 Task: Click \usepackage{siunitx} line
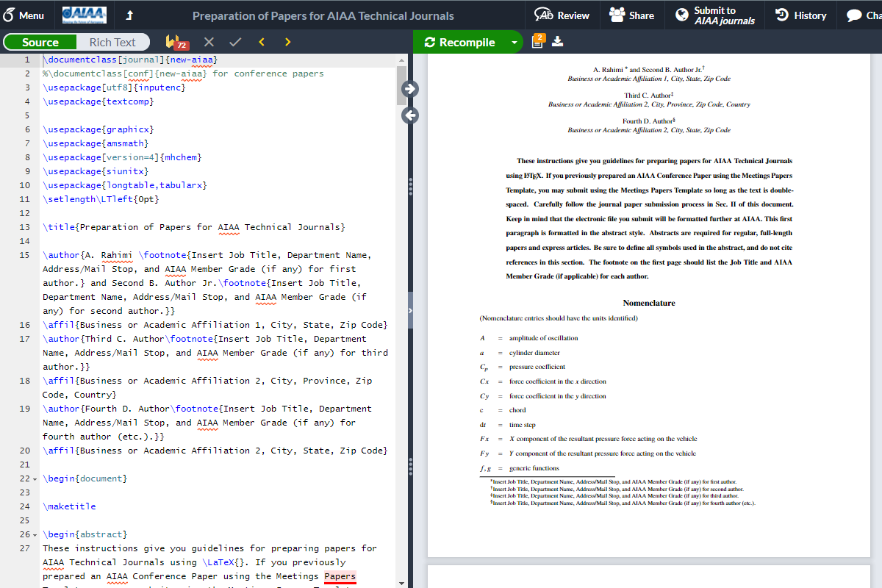pyautogui.click(x=96, y=171)
